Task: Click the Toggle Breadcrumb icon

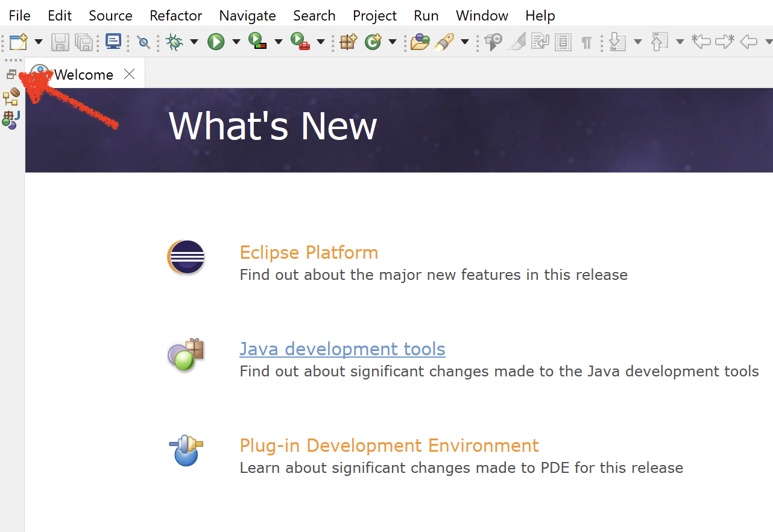Action: [494, 42]
